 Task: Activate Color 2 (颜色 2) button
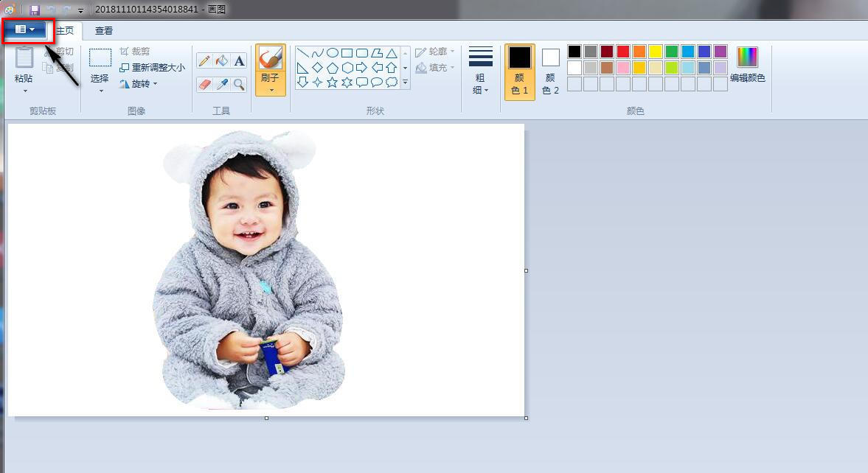tap(550, 72)
